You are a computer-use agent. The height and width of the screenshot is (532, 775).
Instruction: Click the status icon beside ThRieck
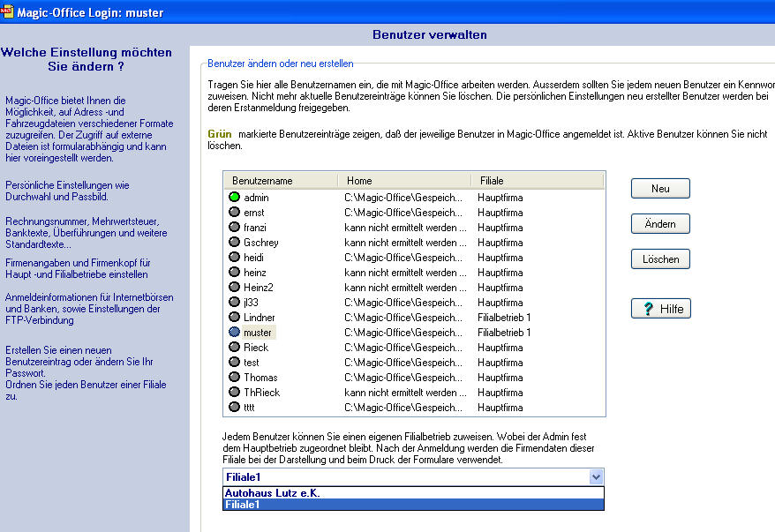coord(234,392)
